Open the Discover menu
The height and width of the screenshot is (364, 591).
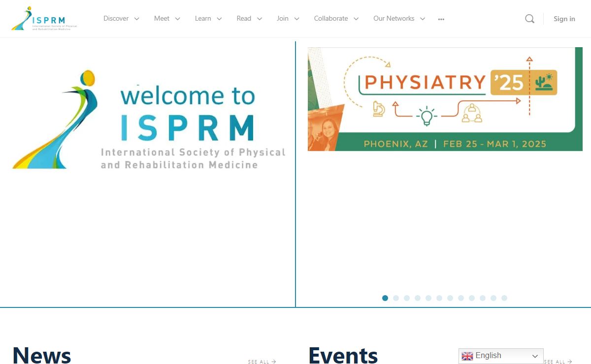116,18
